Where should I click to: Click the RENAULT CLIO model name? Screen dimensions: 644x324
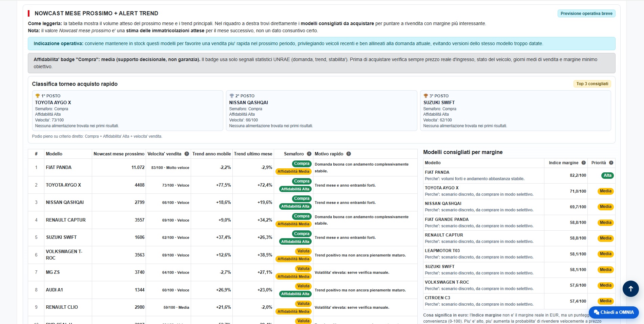[62, 307]
